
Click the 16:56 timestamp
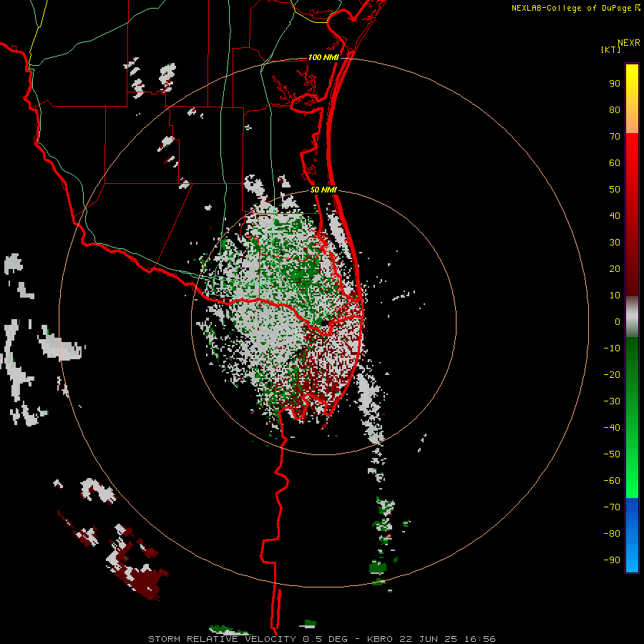(480, 639)
